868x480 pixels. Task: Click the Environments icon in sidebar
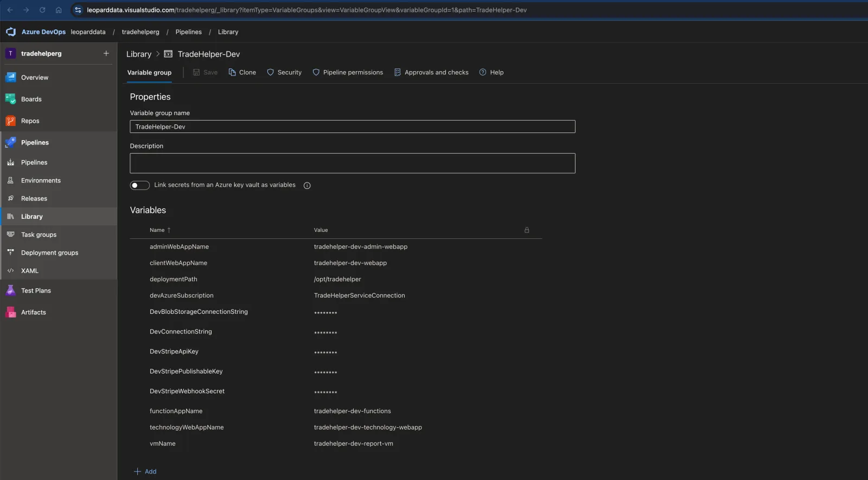[10, 180]
